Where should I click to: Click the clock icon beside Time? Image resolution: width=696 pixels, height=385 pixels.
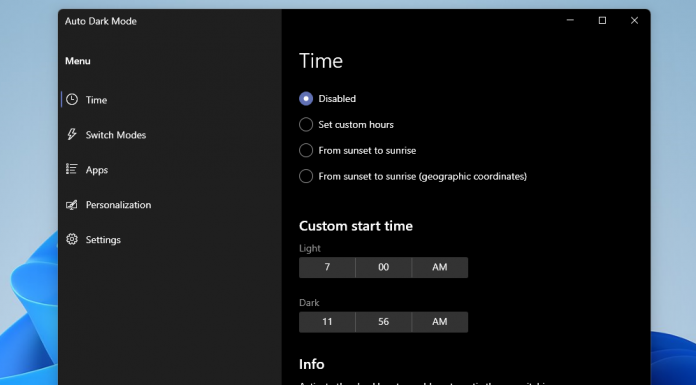(72, 99)
